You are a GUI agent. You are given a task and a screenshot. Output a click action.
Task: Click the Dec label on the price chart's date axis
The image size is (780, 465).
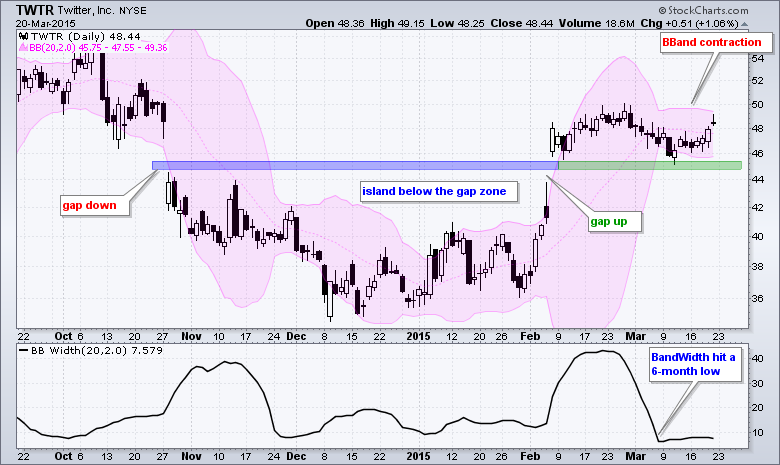click(x=296, y=336)
